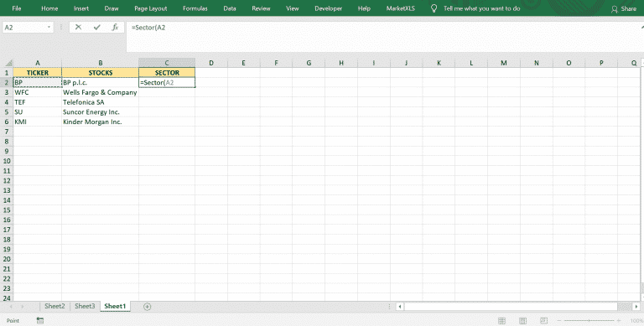The height and width of the screenshot is (326, 644).
Task: Click the Kinder Morgan Inc. cell
Action: [x=101, y=122]
